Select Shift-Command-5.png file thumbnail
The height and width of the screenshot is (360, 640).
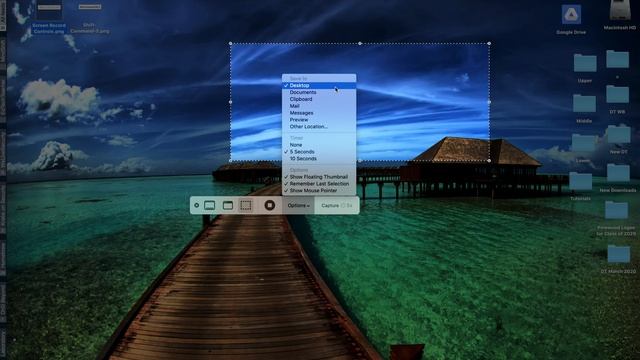[90, 7]
